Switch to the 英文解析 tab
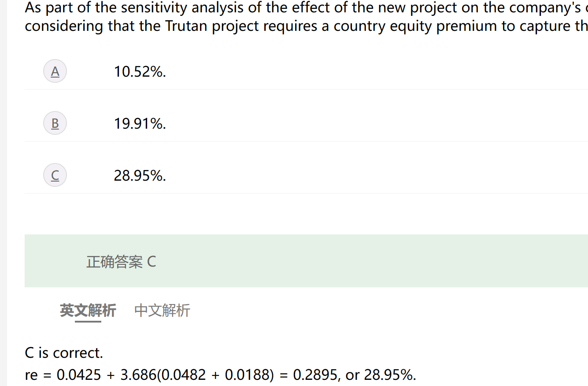 click(88, 311)
